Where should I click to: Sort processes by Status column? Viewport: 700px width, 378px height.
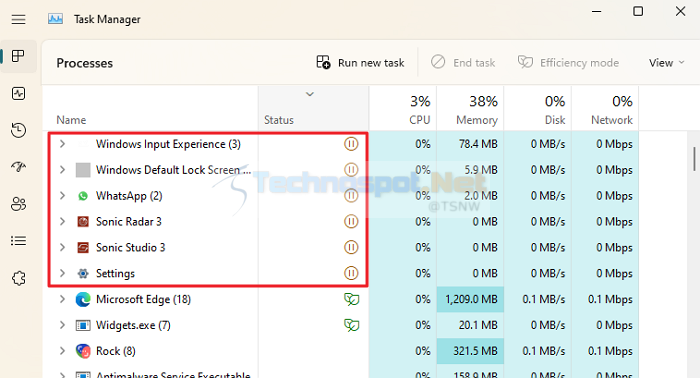[313, 108]
